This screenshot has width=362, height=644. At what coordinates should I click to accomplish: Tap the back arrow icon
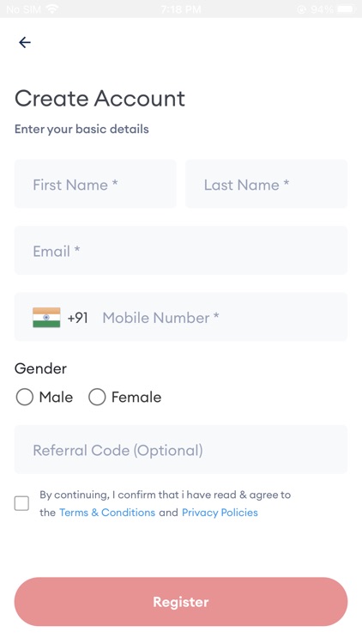click(25, 42)
